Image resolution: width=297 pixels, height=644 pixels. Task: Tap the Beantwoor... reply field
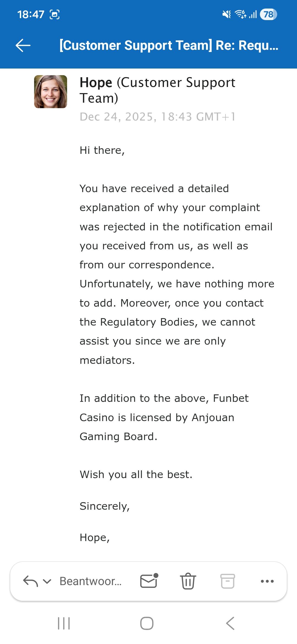click(x=90, y=581)
